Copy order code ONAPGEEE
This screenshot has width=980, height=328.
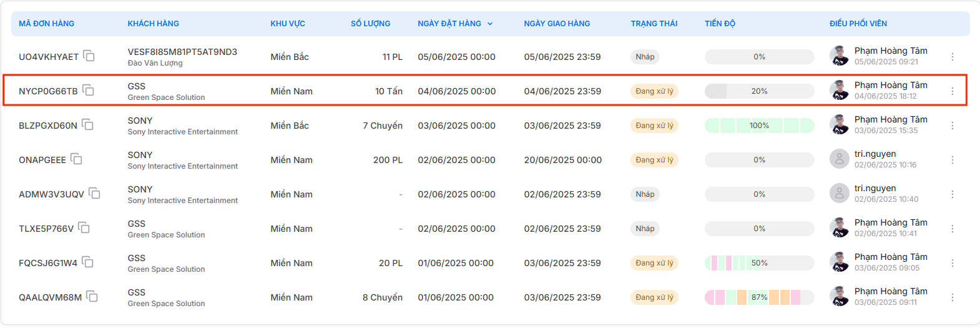point(76,159)
